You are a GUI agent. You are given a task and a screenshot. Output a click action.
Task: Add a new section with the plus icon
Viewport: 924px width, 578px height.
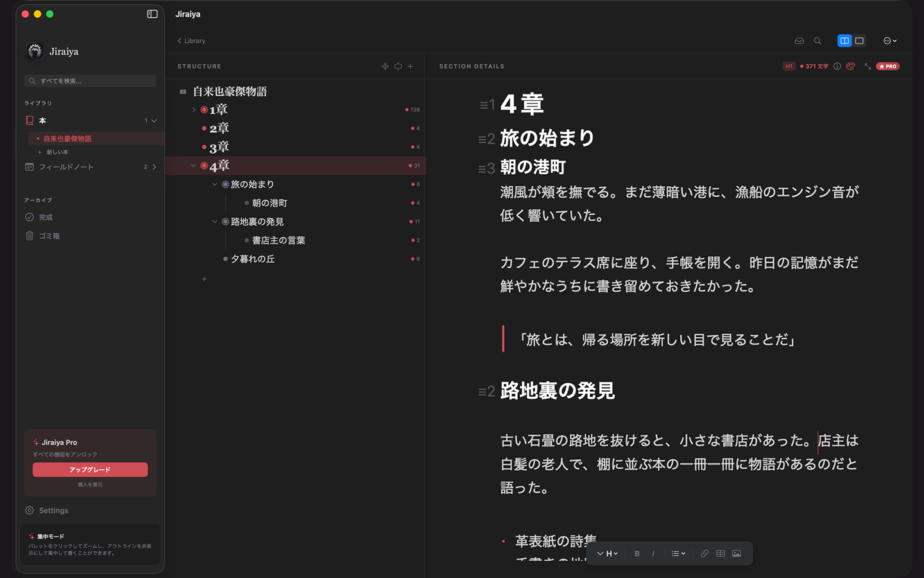[410, 66]
